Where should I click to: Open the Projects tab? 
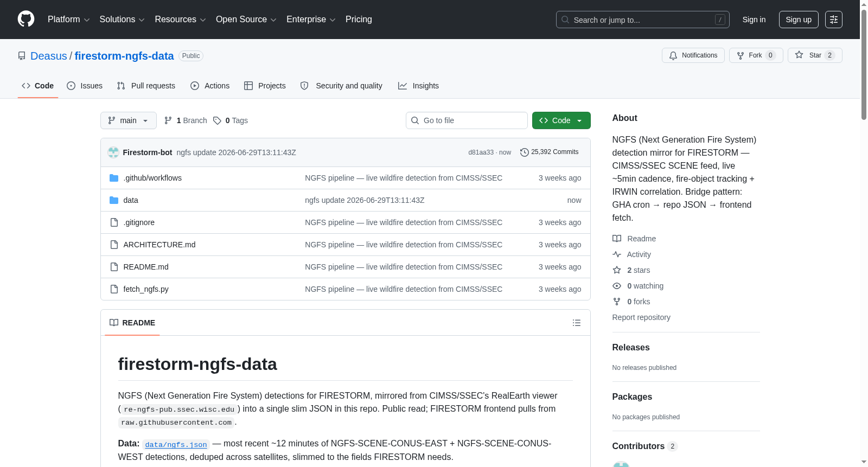(x=265, y=86)
